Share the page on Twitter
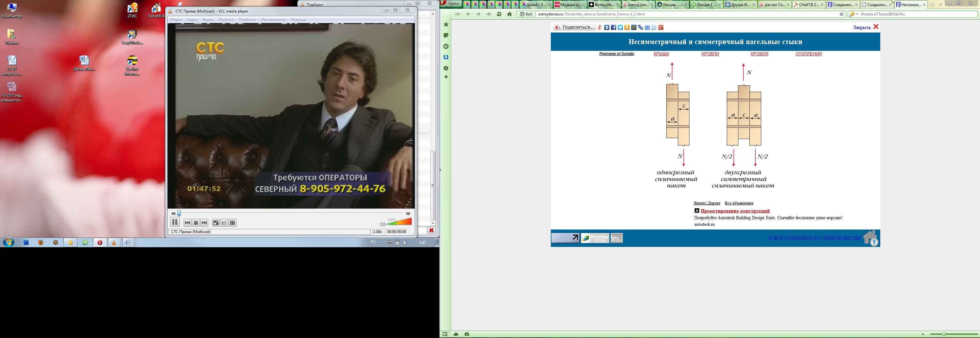The image size is (980, 338). (x=620, y=27)
